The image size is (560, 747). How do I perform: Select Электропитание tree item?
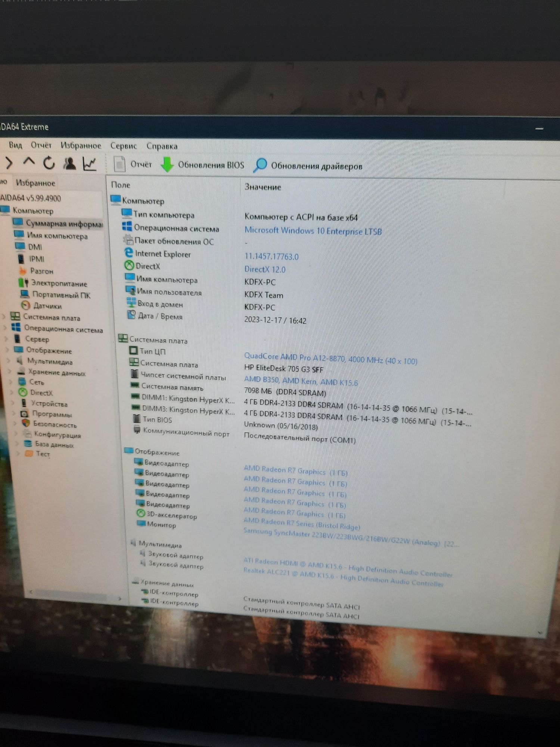(53, 283)
